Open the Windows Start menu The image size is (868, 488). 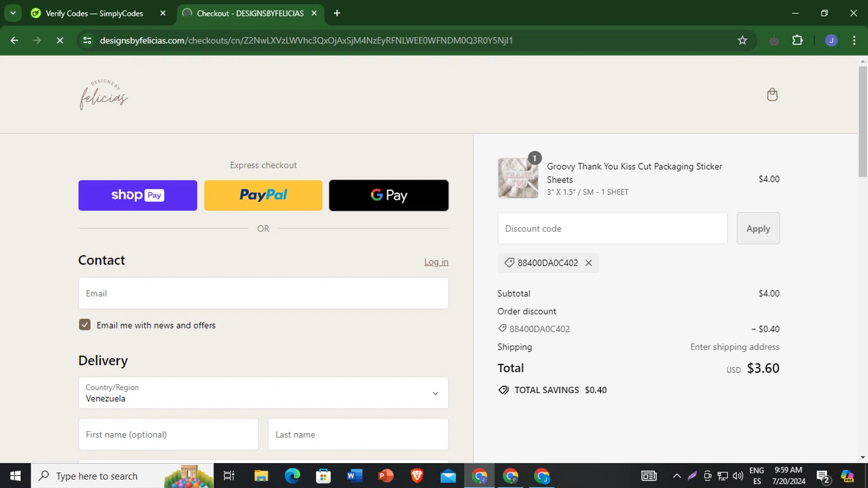(x=16, y=476)
